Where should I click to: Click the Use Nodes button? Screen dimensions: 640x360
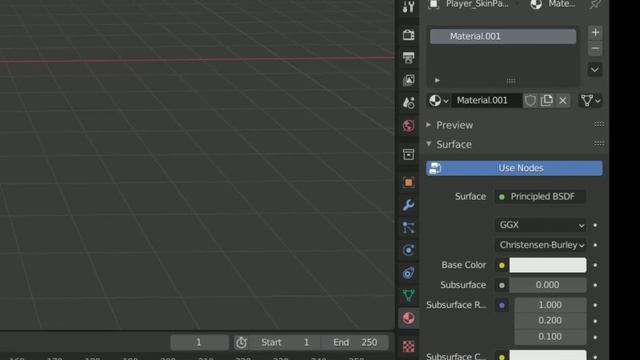[514, 168]
